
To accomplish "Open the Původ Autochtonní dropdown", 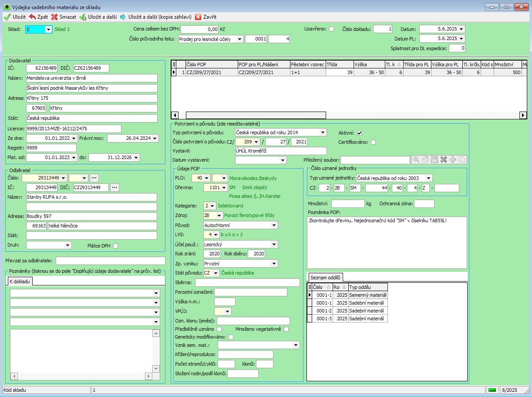I will click(x=274, y=225).
